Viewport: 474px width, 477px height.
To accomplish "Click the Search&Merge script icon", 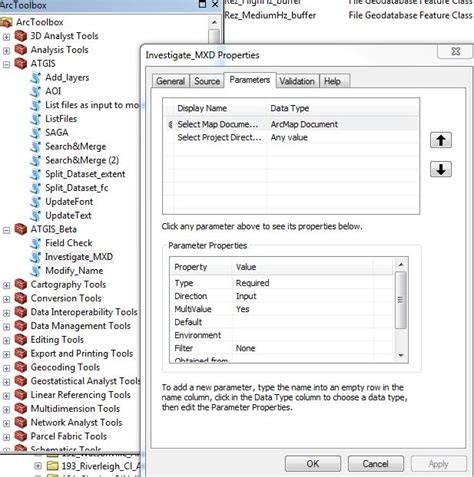I will coord(35,147).
